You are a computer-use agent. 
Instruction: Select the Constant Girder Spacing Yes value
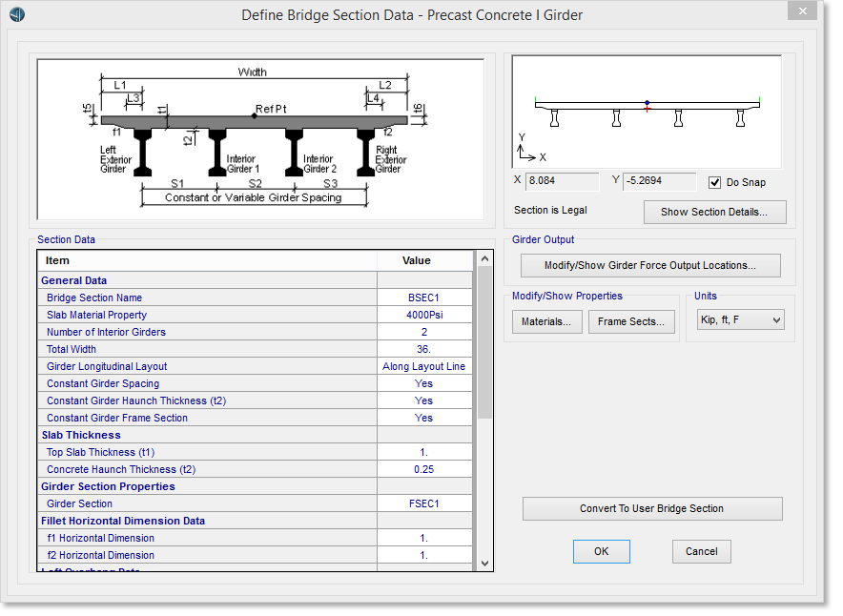coord(423,383)
